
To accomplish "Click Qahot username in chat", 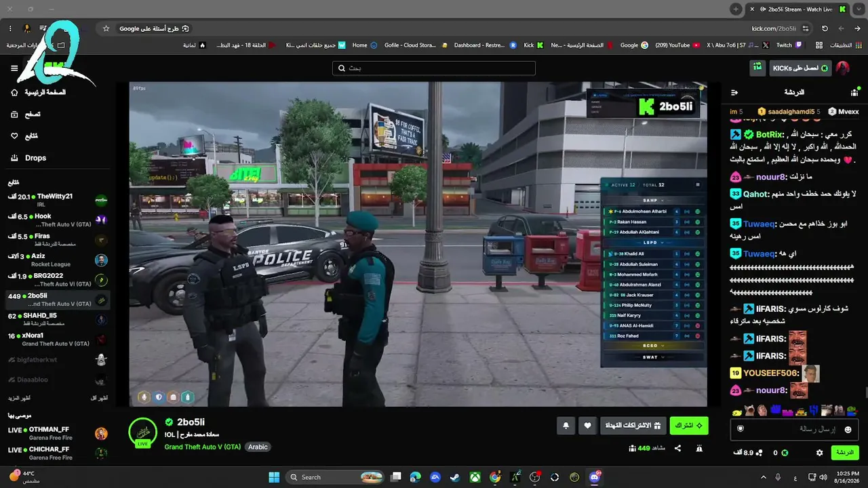I will point(756,194).
